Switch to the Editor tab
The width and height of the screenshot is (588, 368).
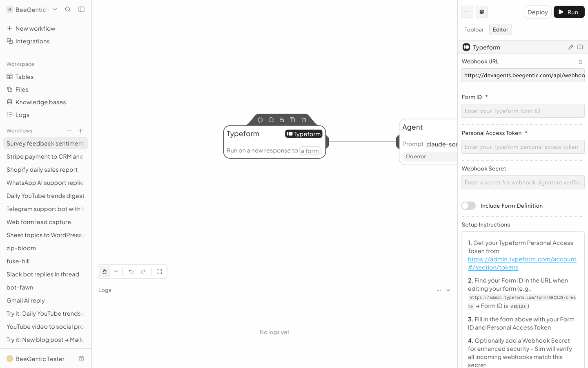(x=501, y=29)
